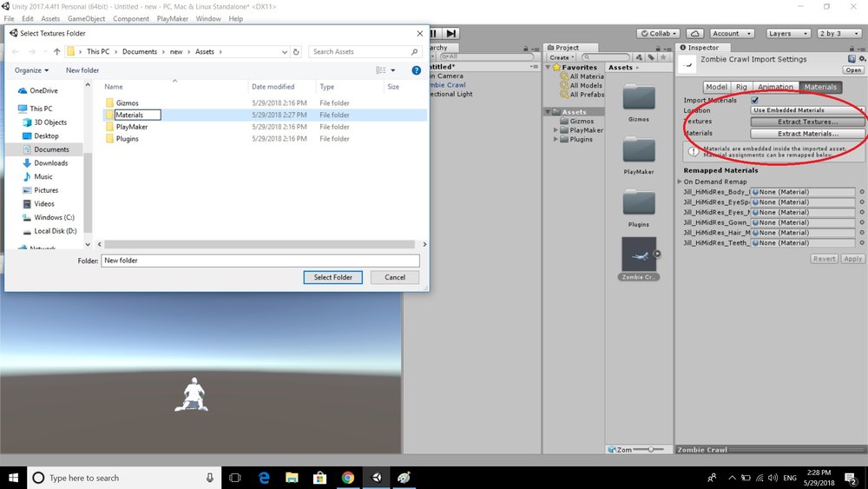The image size is (868, 489).
Task: Toggle the Inspector panel lock icon
Action: click(x=852, y=48)
